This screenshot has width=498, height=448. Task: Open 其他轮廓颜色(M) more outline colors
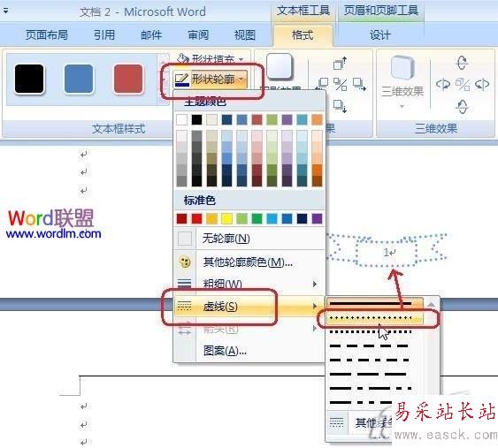(249, 262)
